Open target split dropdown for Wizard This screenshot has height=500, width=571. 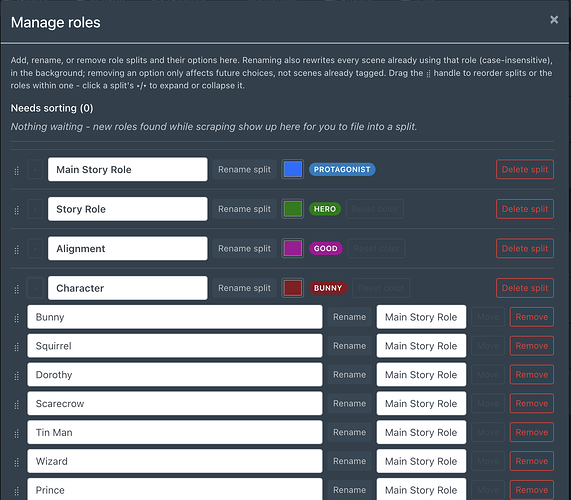pos(421,461)
